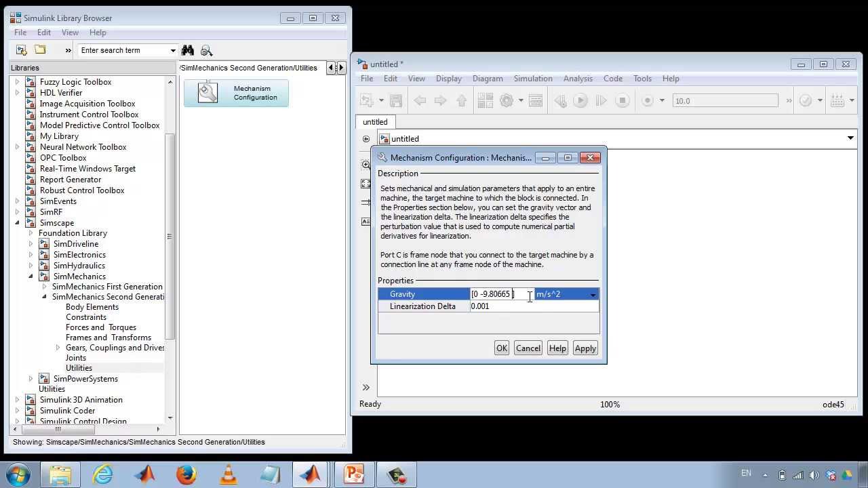Expand the Neural Network Toolbox node

pyautogui.click(x=17, y=147)
